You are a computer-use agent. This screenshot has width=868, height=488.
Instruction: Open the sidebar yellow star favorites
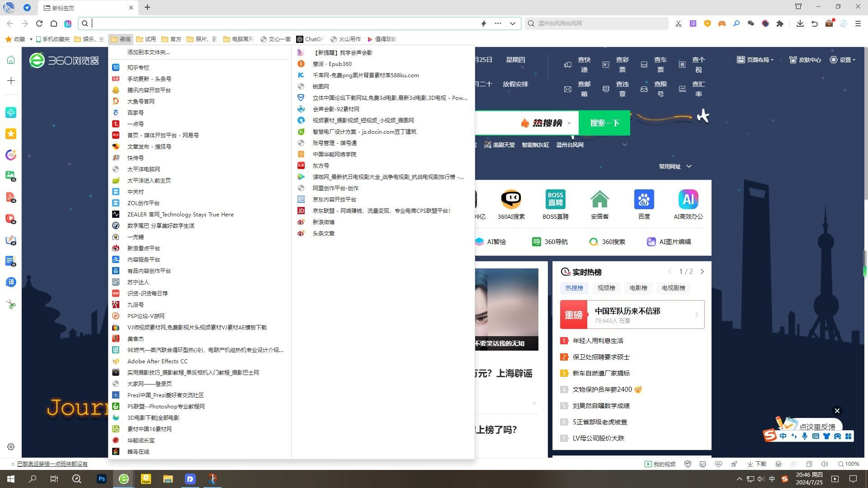pos(11,134)
